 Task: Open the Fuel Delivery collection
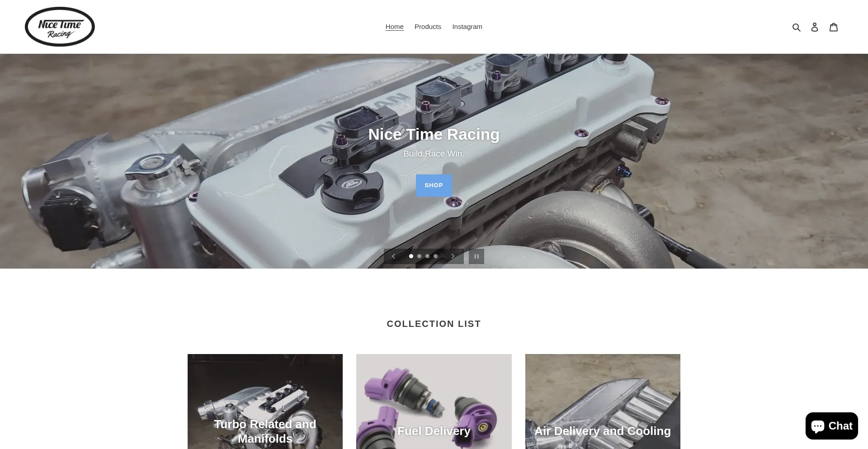tap(434, 402)
